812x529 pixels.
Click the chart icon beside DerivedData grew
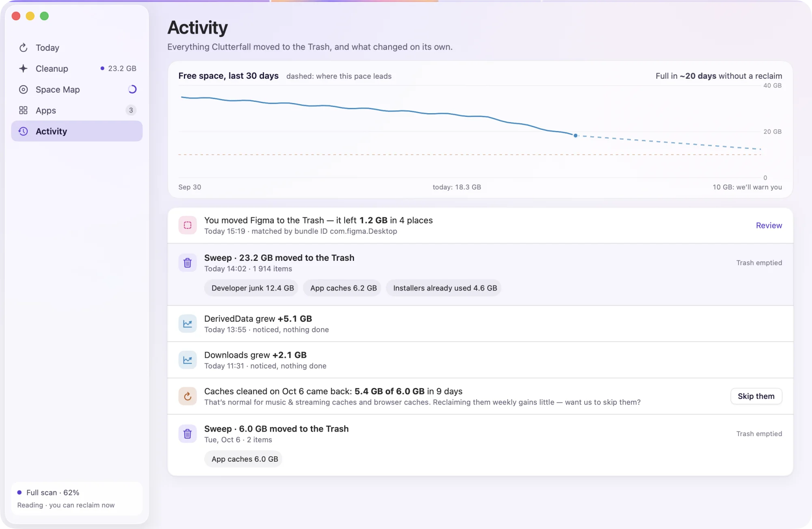pyautogui.click(x=188, y=324)
